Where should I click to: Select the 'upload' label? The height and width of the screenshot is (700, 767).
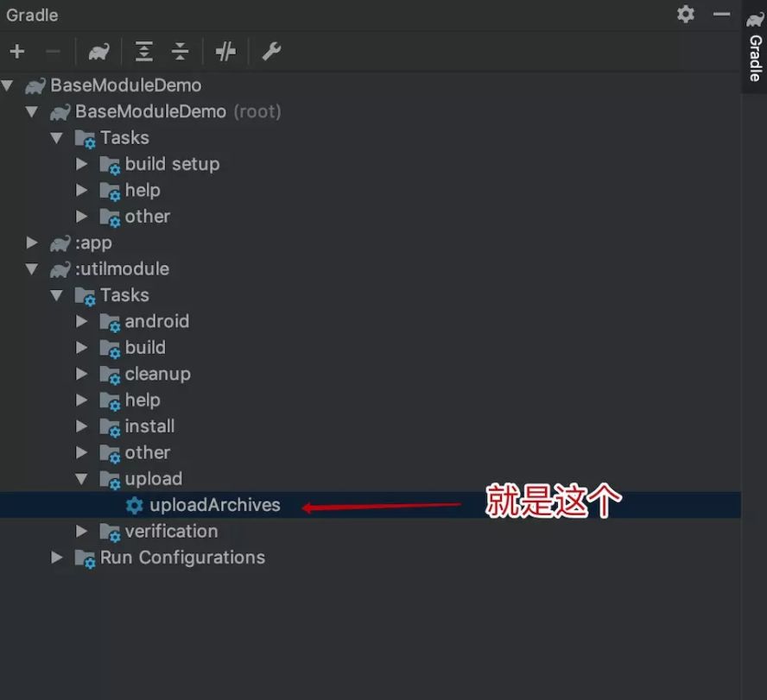154,479
